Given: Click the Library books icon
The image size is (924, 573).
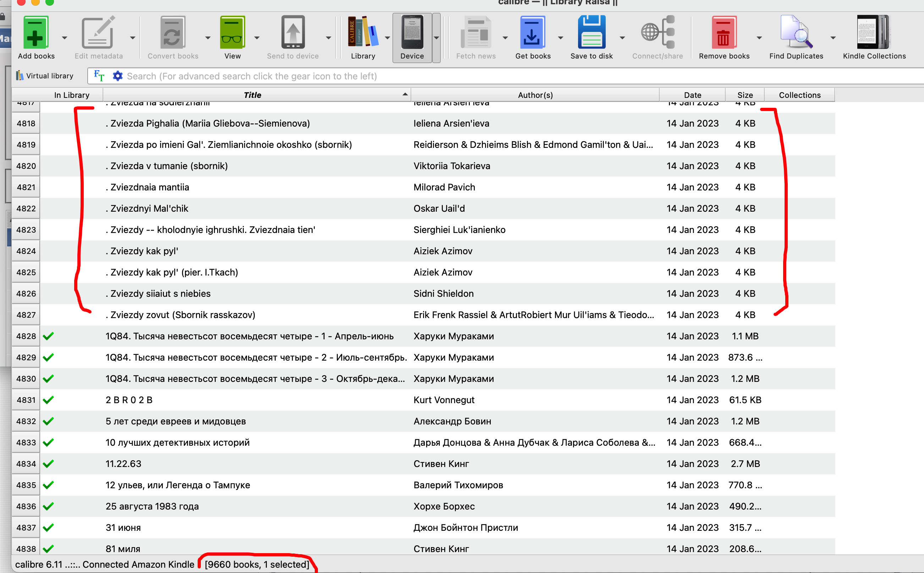Looking at the screenshot, I should [363, 32].
